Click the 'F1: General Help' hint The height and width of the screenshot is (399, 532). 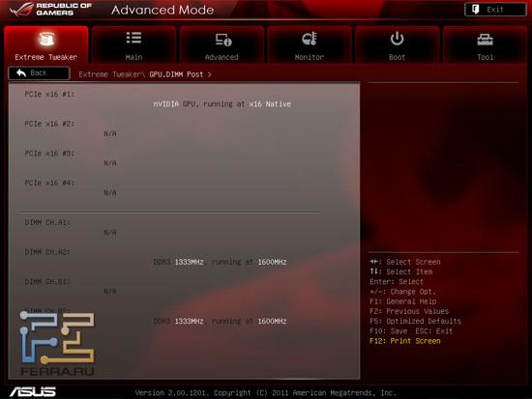click(403, 301)
